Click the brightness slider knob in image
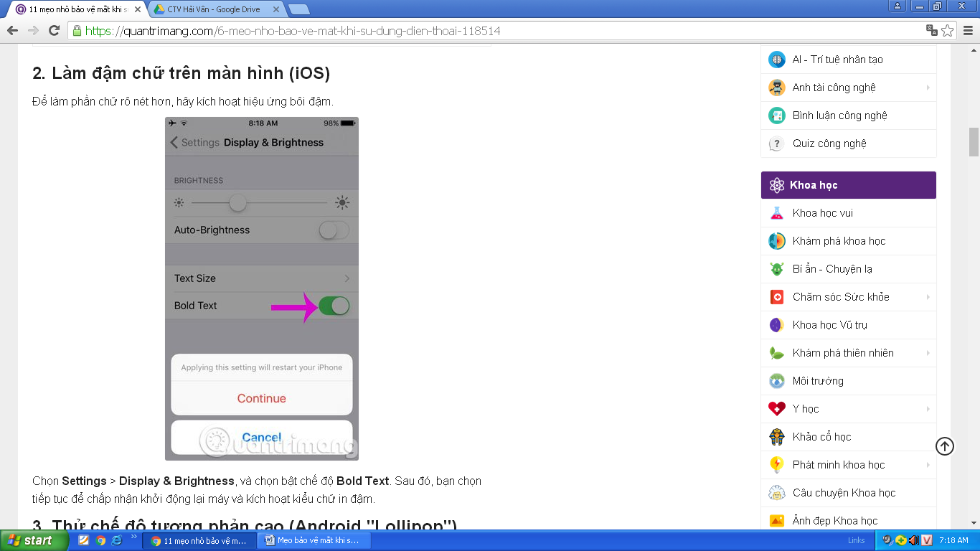 point(237,204)
